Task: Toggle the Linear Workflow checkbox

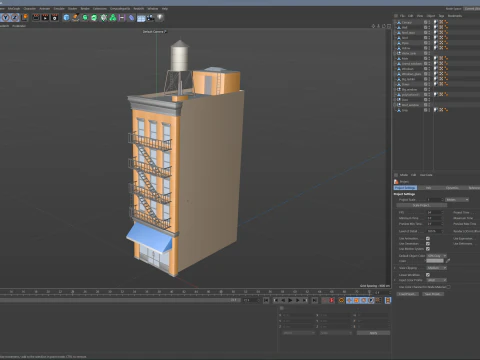Action: [x=428, y=275]
